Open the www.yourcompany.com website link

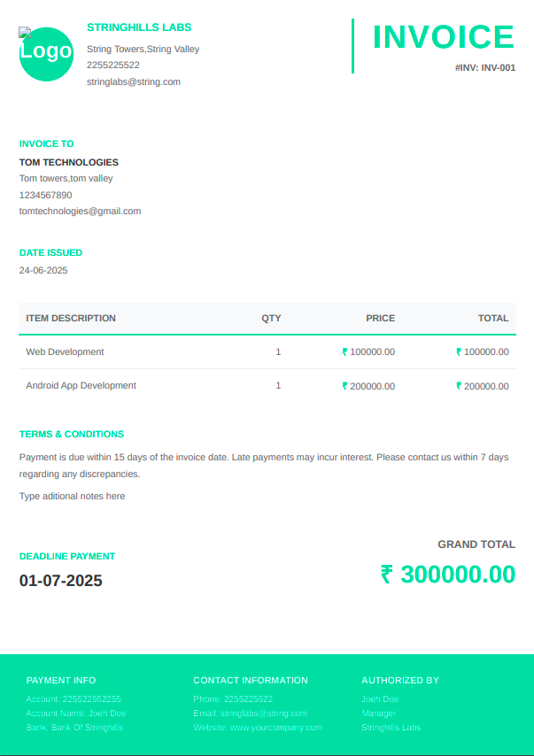(x=275, y=728)
